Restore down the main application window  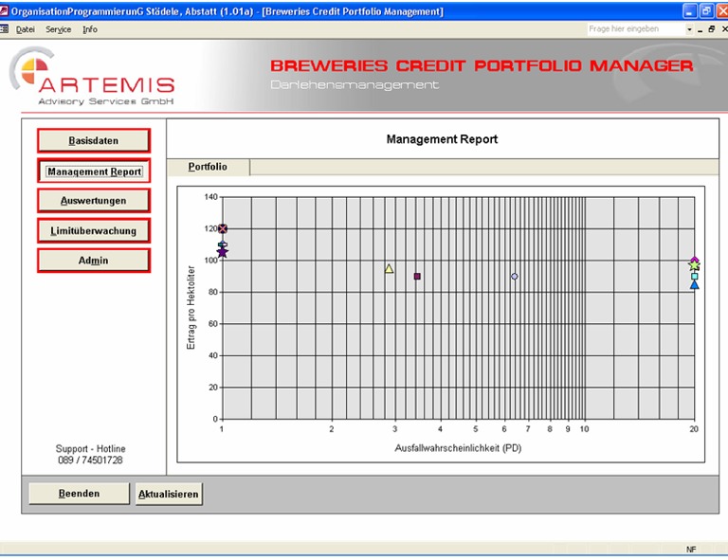pos(706,11)
